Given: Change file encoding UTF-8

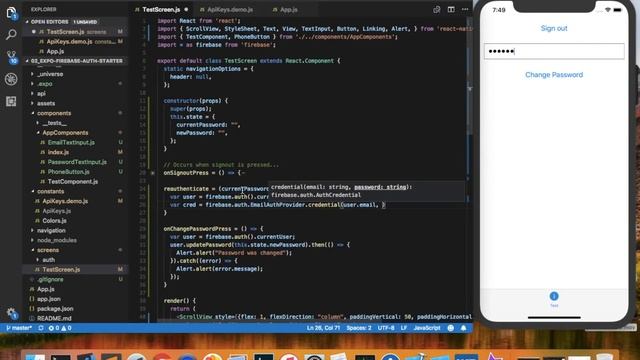Looking at the screenshot, I should (x=386, y=328).
